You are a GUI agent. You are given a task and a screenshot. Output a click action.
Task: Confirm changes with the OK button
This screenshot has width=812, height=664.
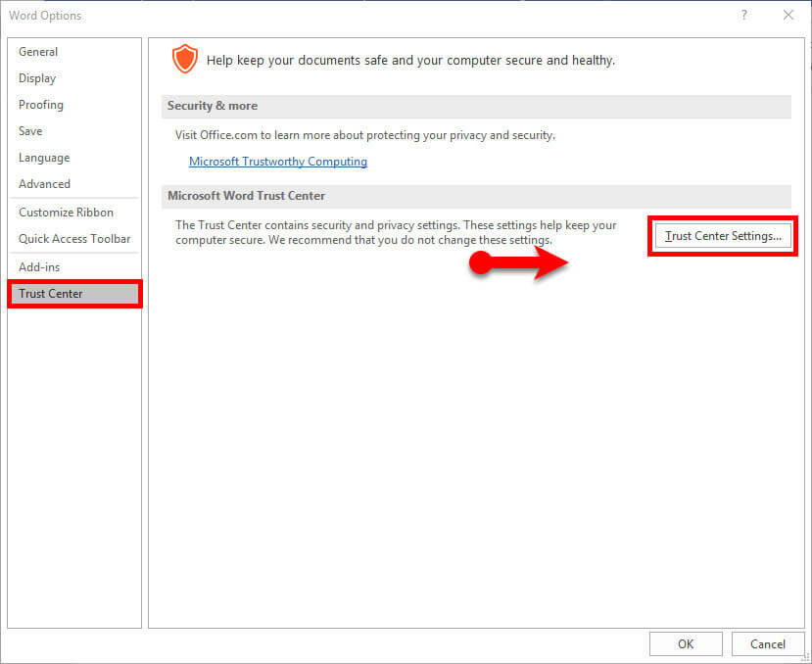(686, 643)
